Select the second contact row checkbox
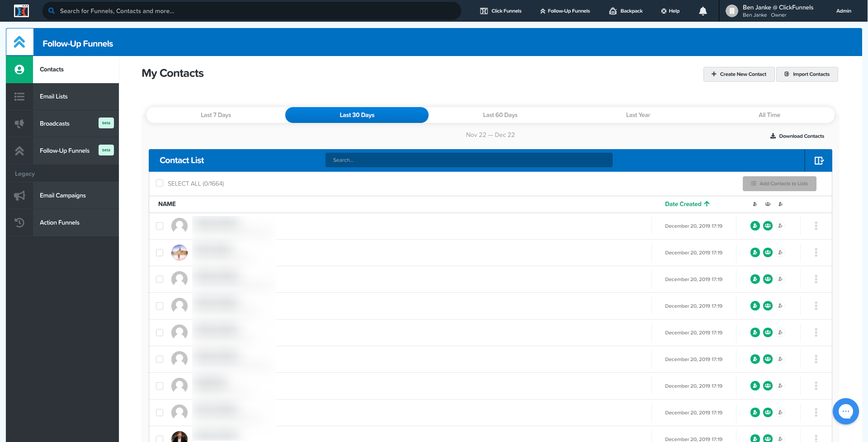This screenshot has width=868, height=442. coord(160,253)
